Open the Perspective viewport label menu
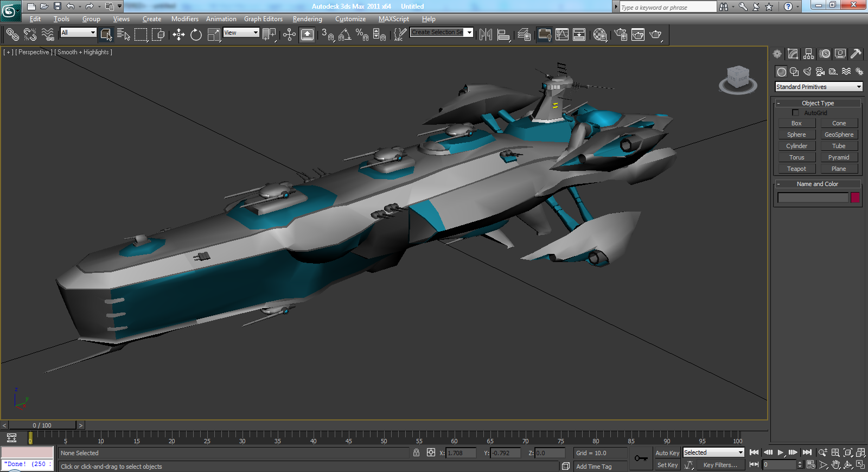This screenshot has height=472, width=868. click(34, 52)
